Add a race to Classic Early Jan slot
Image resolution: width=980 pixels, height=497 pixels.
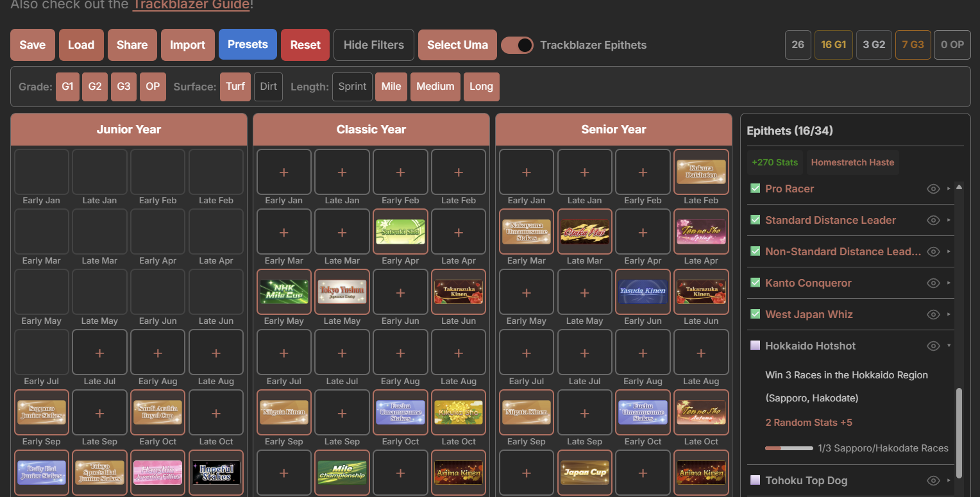(x=284, y=171)
